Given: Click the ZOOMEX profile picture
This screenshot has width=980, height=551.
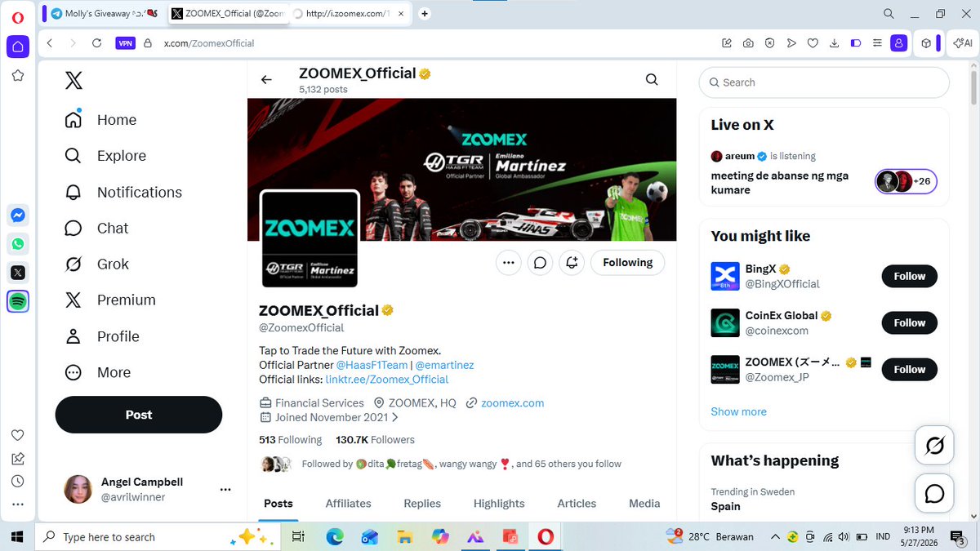Looking at the screenshot, I should pyautogui.click(x=310, y=238).
